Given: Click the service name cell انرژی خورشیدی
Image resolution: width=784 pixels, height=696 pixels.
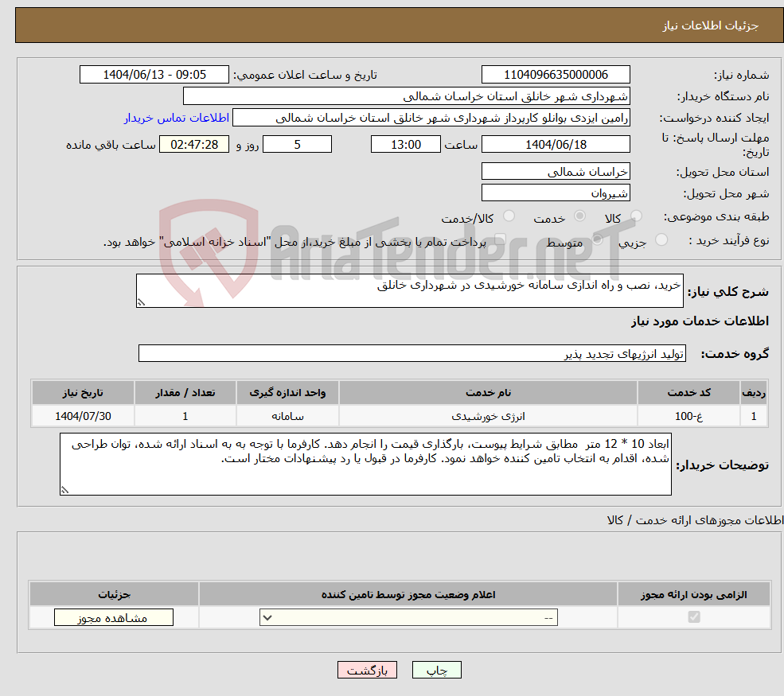Looking at the screenshot, I should pos(488,416).
